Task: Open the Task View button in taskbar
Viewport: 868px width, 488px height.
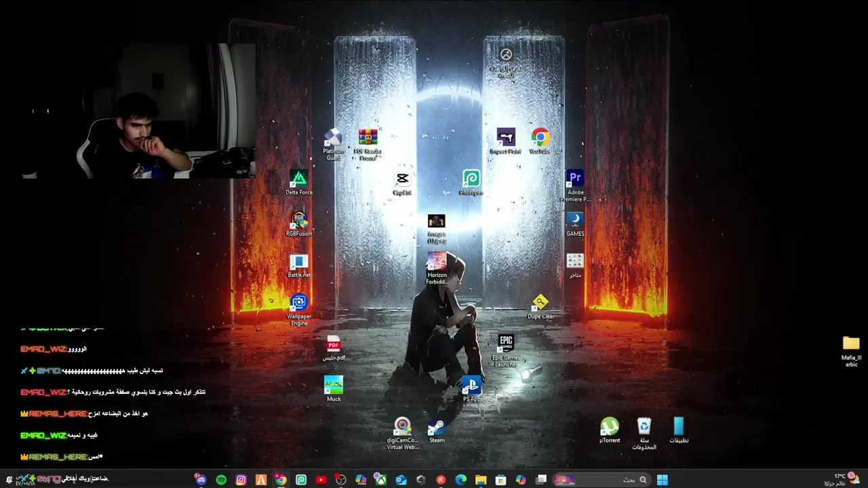Action: click(x=541, y=480)
